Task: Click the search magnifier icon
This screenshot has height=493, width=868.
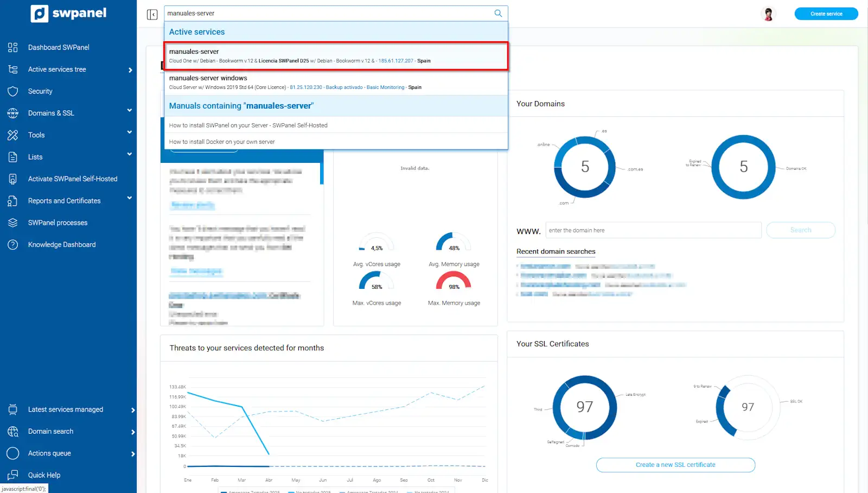Action: 498,14
